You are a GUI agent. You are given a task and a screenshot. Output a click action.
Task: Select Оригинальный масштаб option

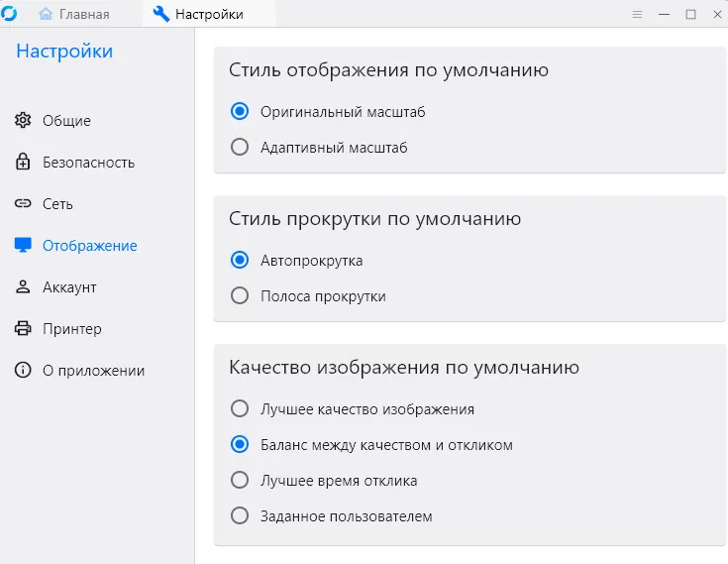pyautogui.click(x=239, y=112)
